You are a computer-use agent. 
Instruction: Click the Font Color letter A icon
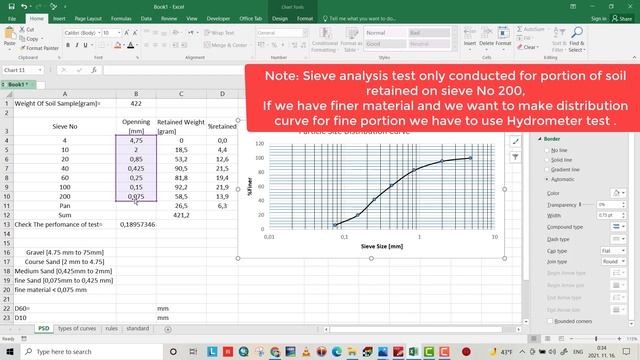(x=131, y=45)
